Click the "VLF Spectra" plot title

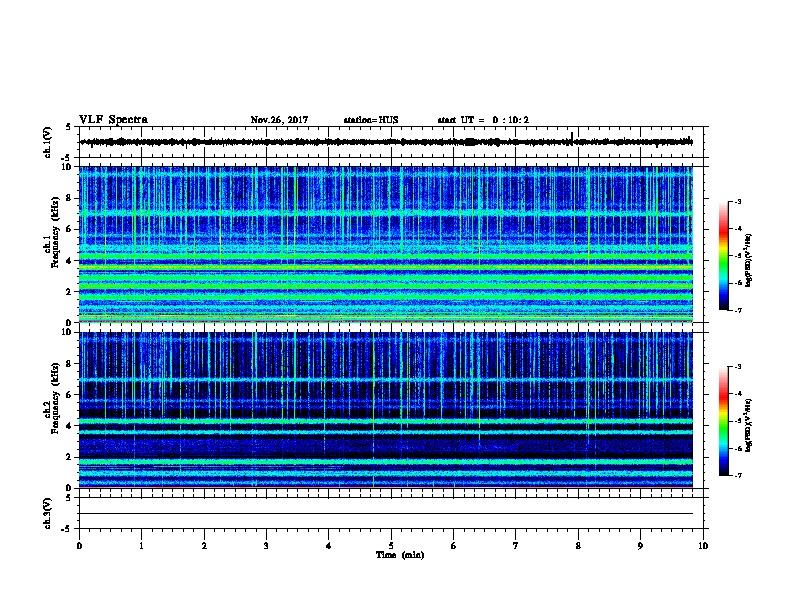click(113, 120)
